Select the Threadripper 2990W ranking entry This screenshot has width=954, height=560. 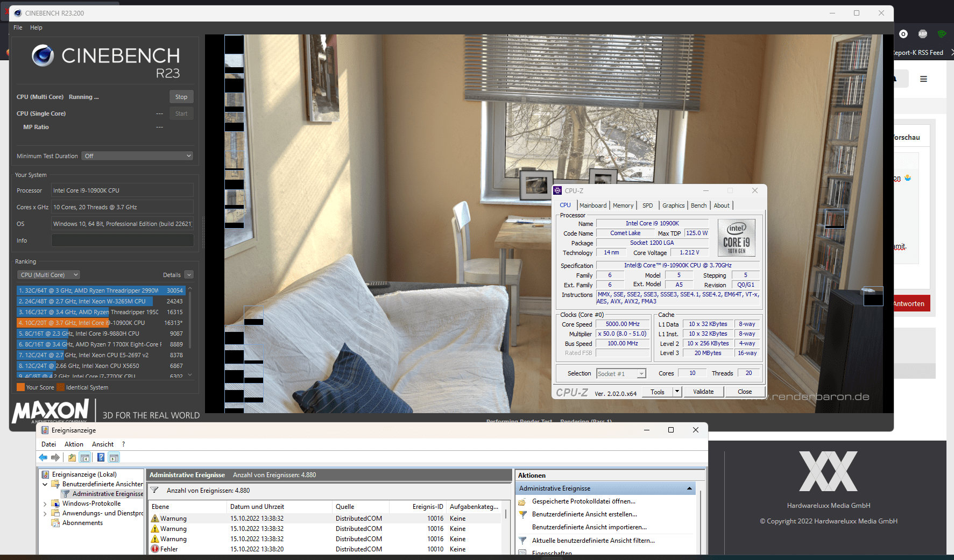(x=101, y=290)
